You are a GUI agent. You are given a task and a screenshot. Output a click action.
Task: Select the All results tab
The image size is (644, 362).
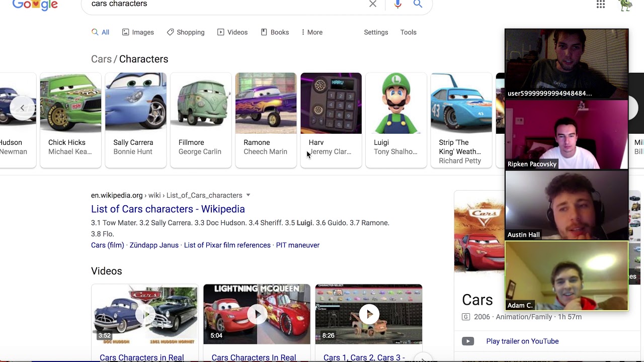[x=100, y=32]
